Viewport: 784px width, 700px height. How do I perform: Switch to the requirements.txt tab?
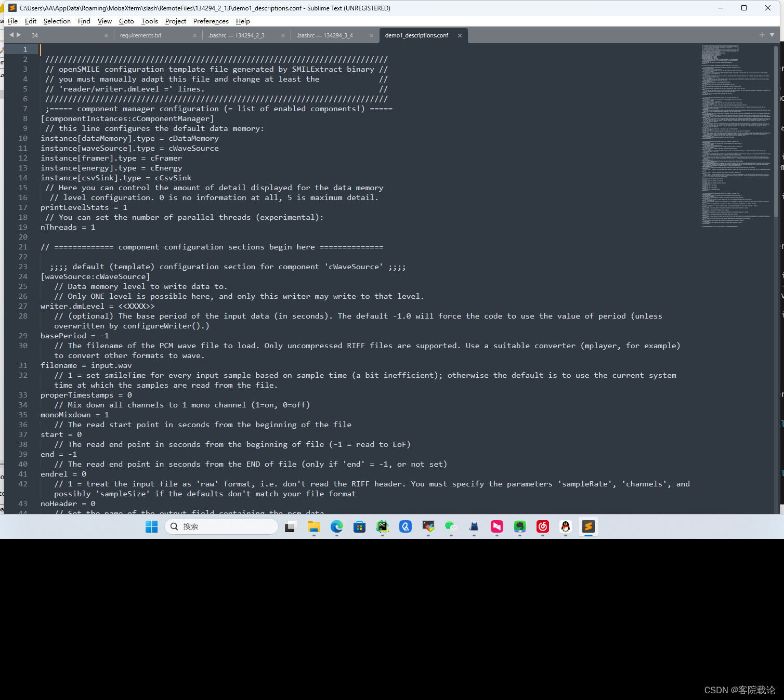[x=140, y=35]
